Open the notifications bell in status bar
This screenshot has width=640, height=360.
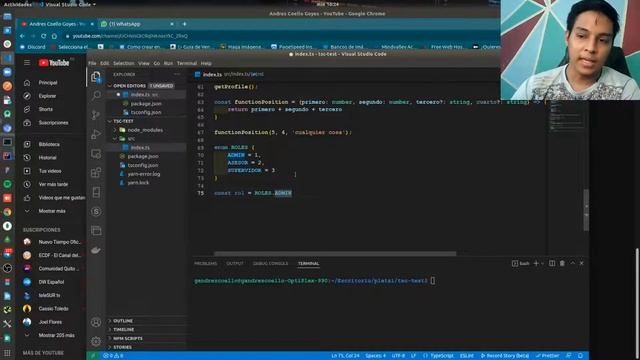580,356
